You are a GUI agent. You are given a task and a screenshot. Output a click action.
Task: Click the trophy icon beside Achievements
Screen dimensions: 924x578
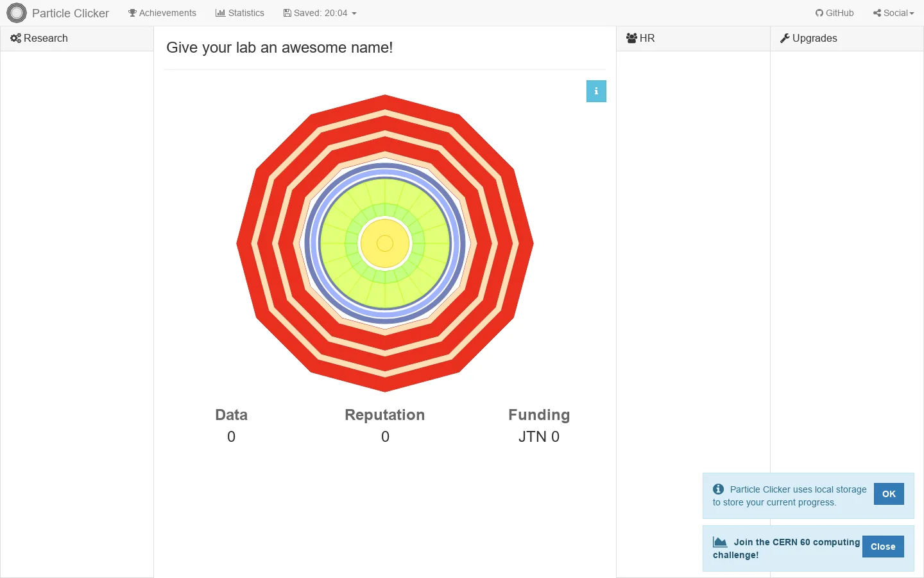tap(132, 13)
